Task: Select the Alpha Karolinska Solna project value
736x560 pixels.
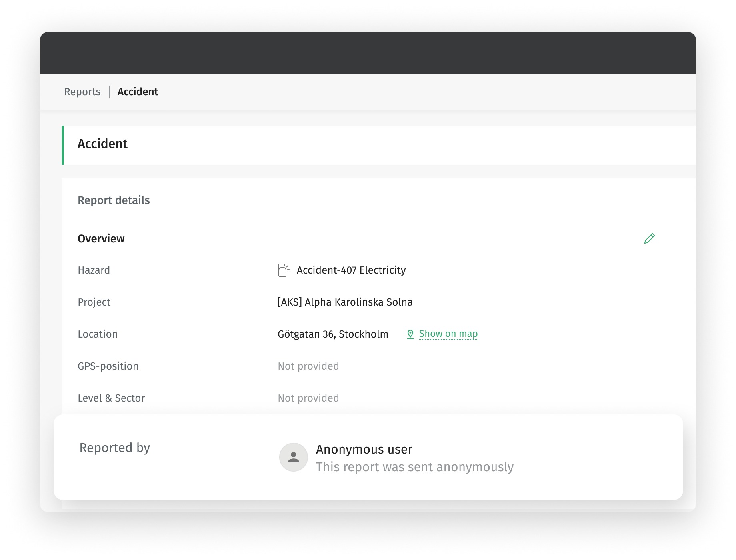Action: pos(345,302)
